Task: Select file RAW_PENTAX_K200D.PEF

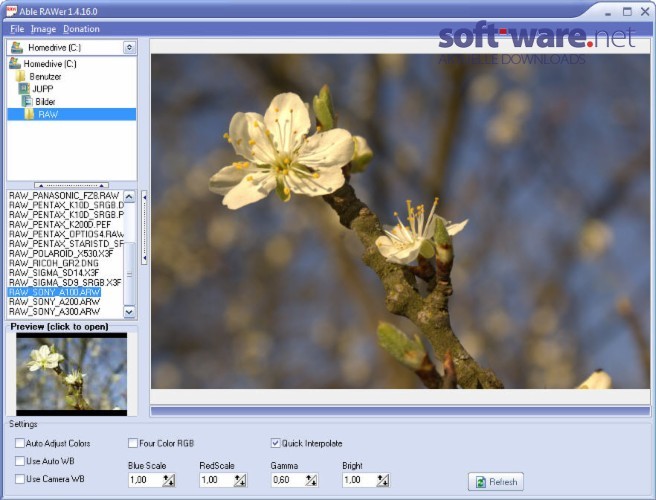Action: click(60, 224)
